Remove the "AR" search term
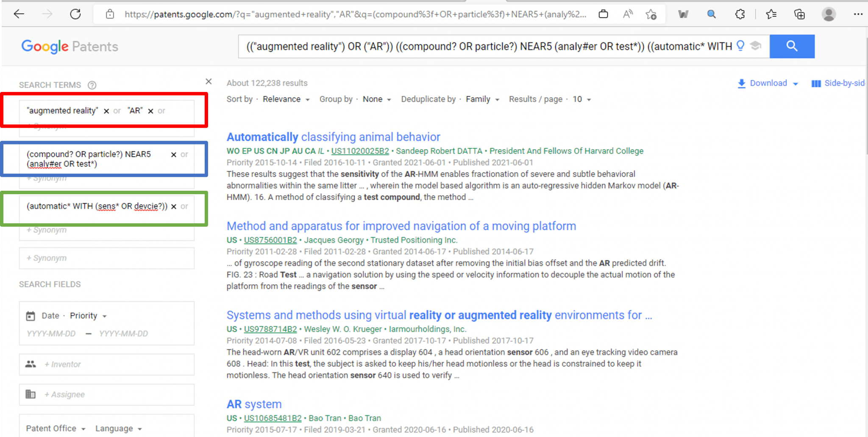This screenshot has width=868, height=437. [x=150, y=111]
